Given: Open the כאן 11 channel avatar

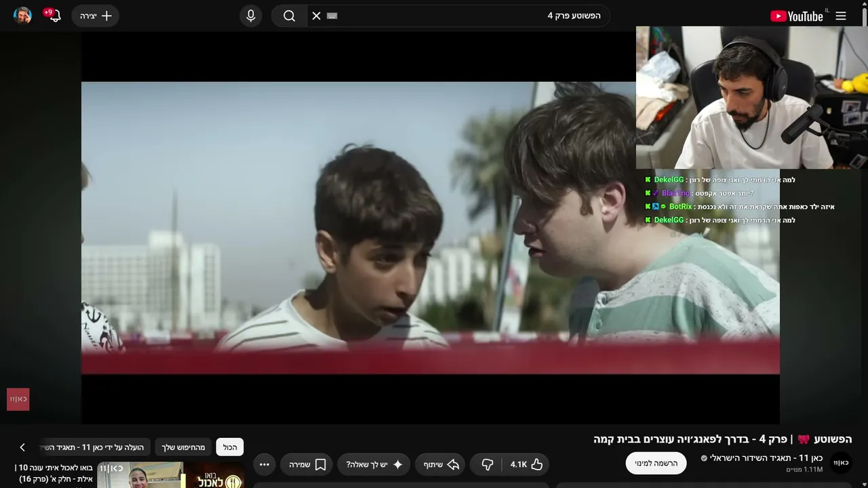Looking at the screenshot, I should (842, 463).
